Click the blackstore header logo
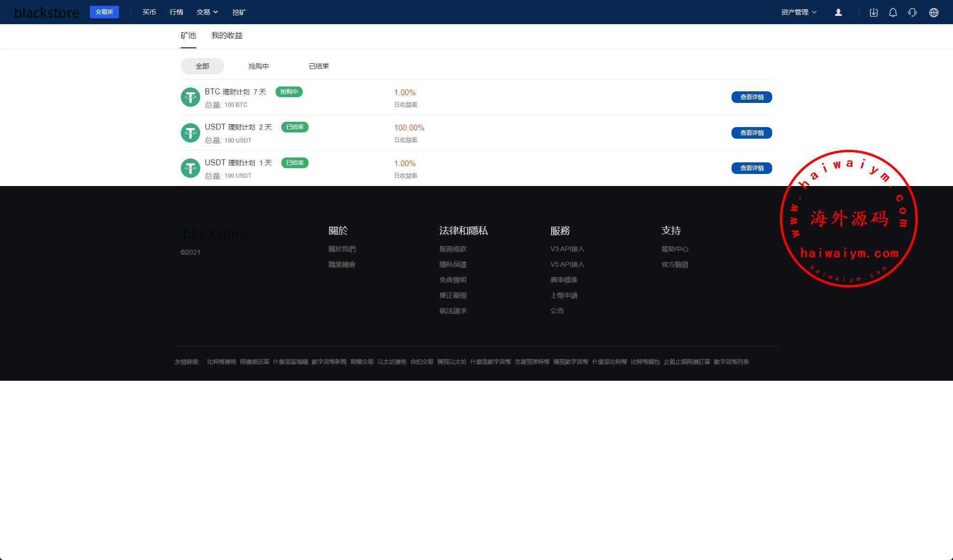The width and height of the screenshot is (953, 560). 46,13
